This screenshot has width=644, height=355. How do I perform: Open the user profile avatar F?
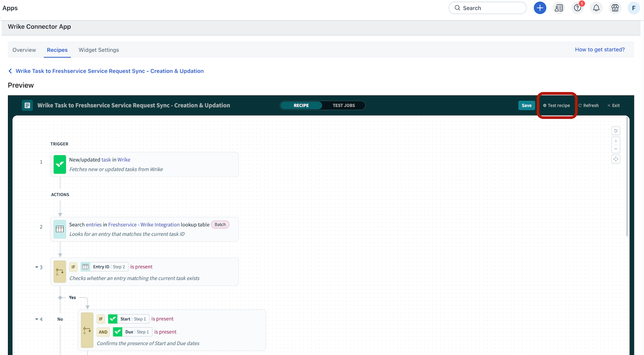pyautogui.click(x=634, y=8)
